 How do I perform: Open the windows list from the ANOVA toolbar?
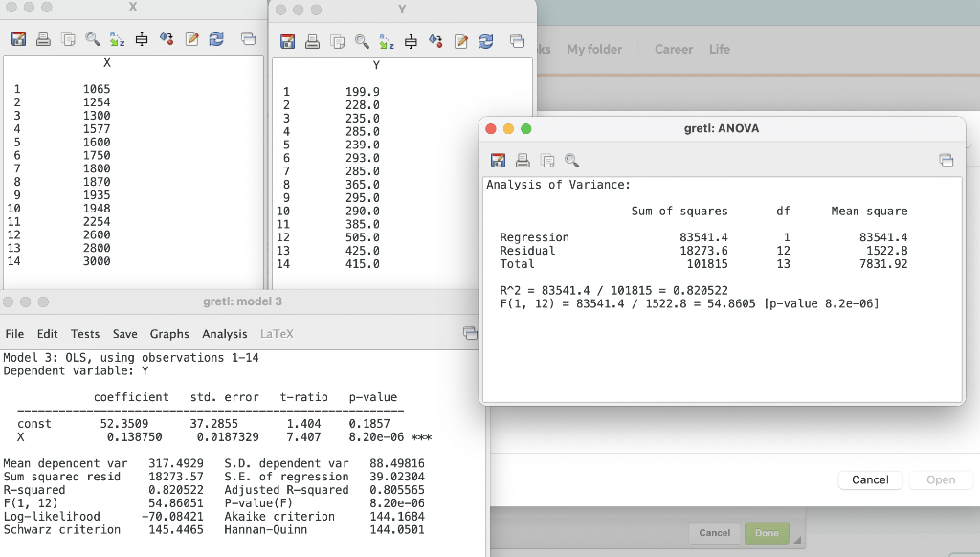[x=947, y=160]
